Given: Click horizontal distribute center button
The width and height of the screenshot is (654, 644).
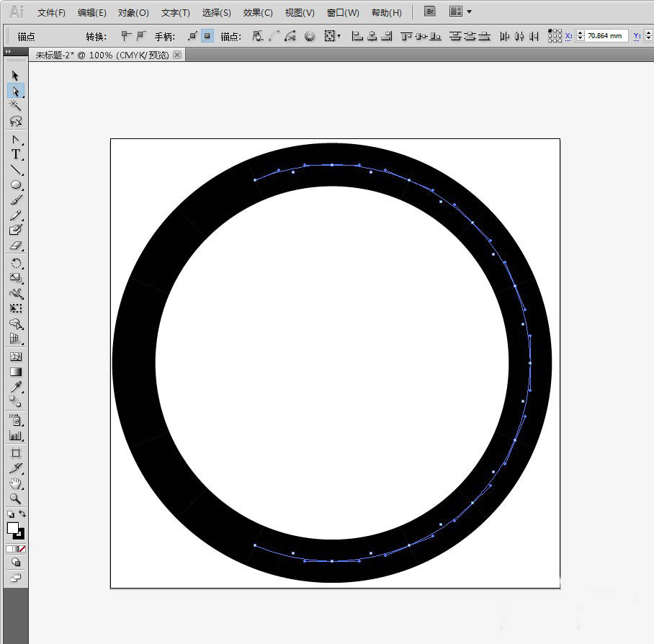Looking at the screenshot, I should tap(519, 36).
